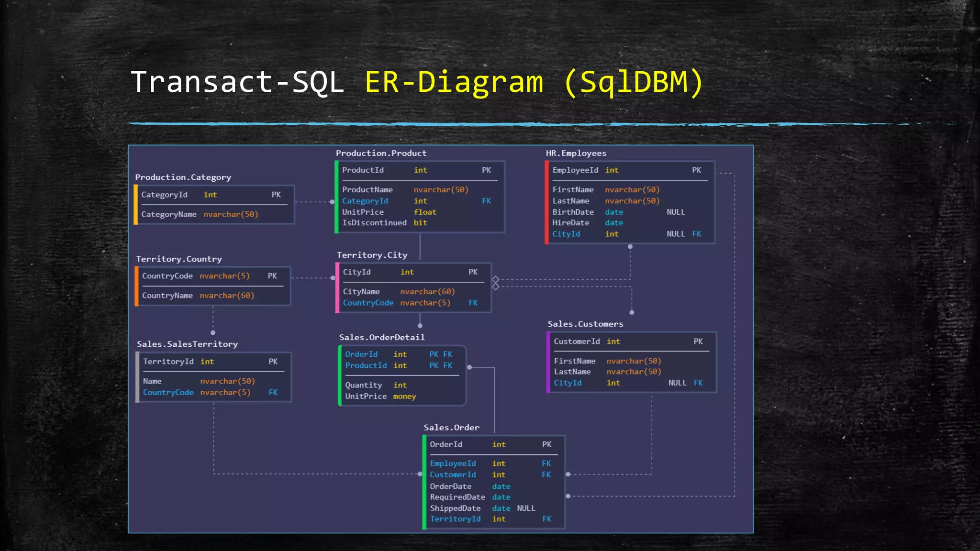980x551 pixels.
Task: Click the Territory.City table title
Action: click(372, 255)
